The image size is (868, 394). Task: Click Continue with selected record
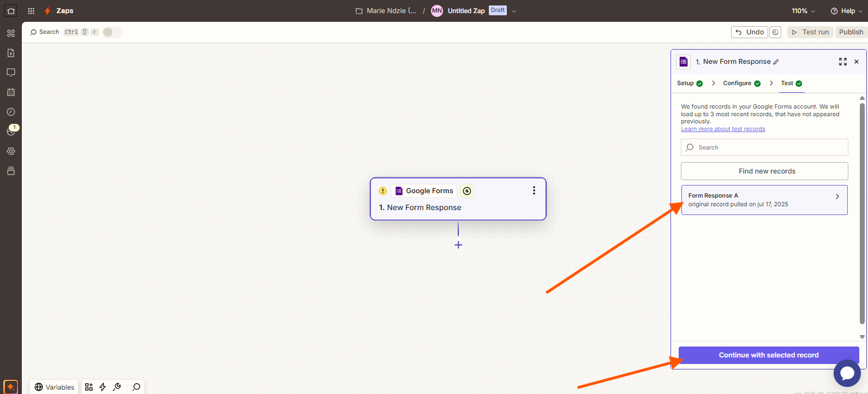point(769,355)
